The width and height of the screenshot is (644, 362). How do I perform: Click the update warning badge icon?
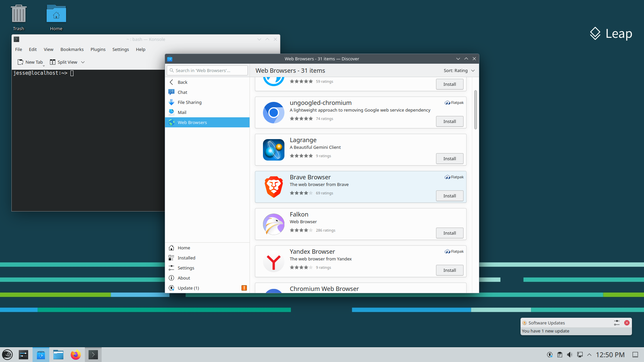(x=244, y=288)
